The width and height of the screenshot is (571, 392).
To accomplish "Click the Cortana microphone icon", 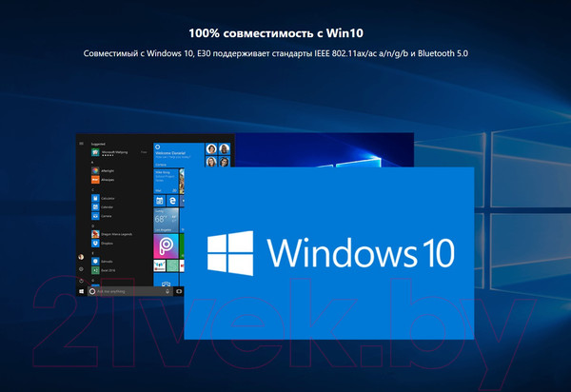I will [x=167, y=291].
